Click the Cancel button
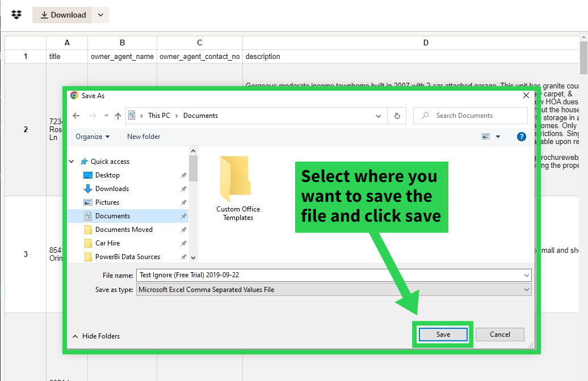The image size is (588, 381). [500, 335]
